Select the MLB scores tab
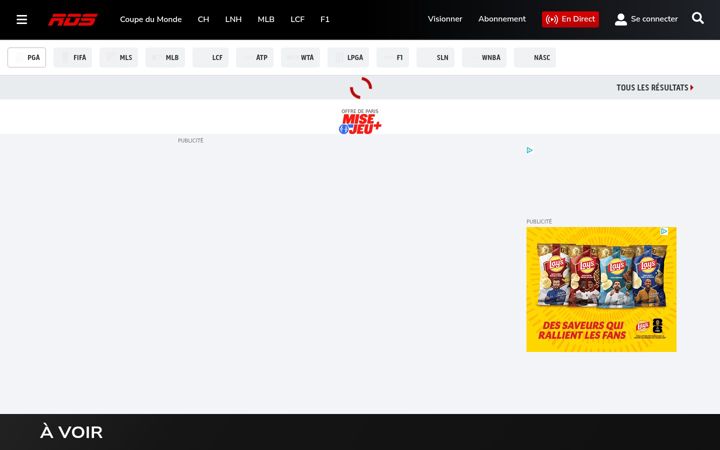Screen dimensions: 720x450 coord(165,57)
